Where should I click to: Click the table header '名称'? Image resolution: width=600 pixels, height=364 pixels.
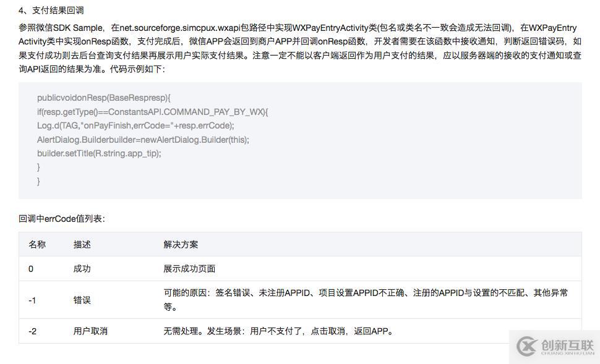(x=37, y=244)
